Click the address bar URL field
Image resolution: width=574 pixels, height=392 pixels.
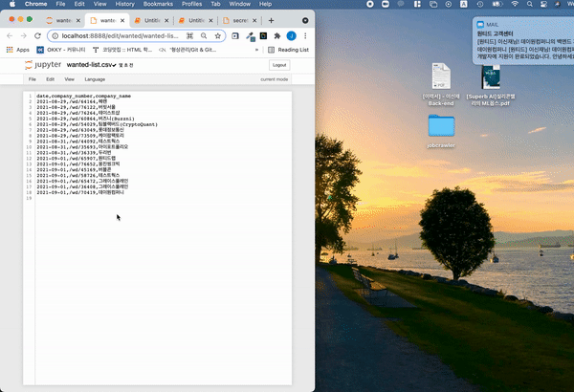(x=121, y=36)
